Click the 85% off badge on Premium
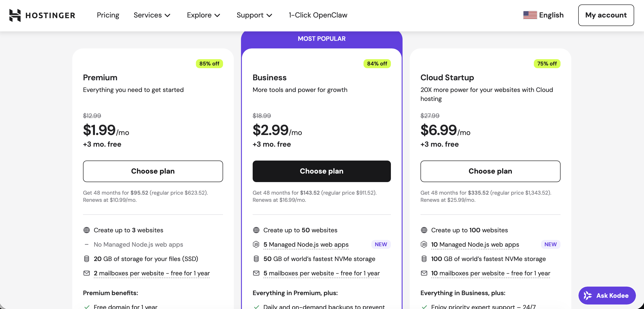644x309 pixels. click(209, 64)
